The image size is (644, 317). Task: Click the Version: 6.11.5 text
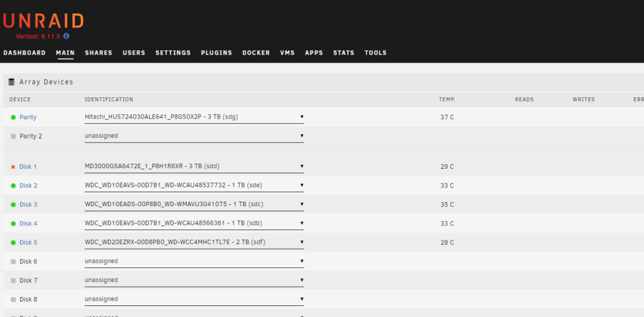coord(38,36)
